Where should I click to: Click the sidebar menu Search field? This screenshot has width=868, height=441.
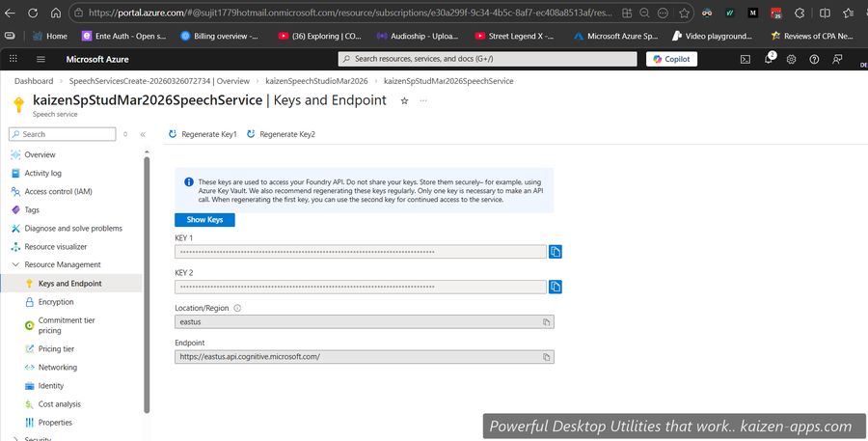tap(63, 134)
